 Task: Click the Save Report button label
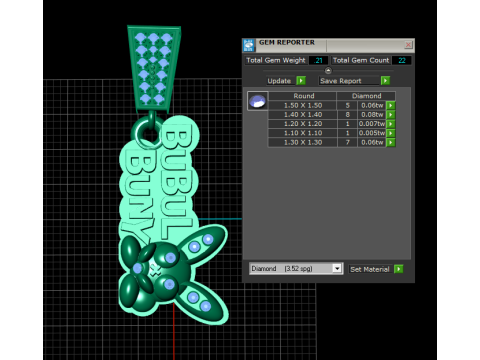pos(349,81)
